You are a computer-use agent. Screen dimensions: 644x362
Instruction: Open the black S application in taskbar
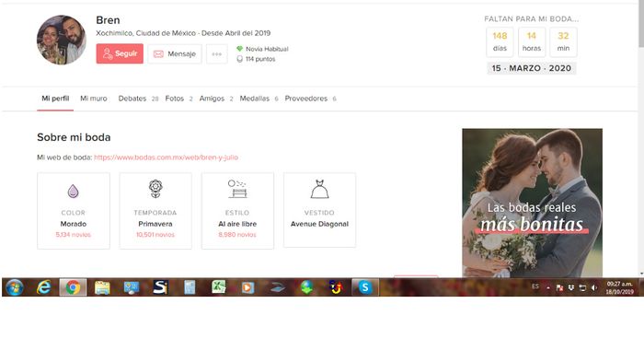click(x=161, y=287)
